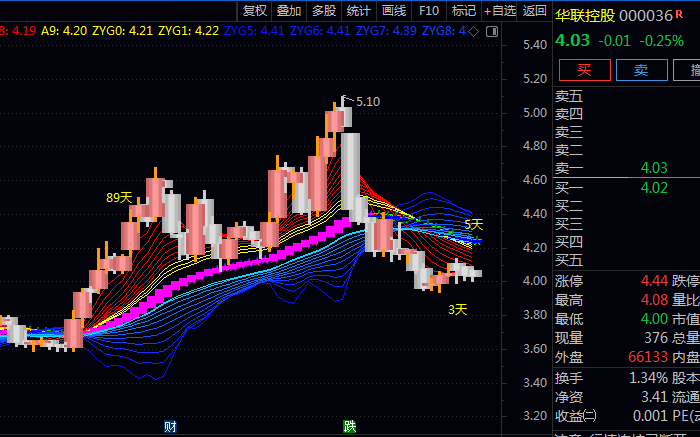This screenshot has width=700, height=437.
Task: Click the ZYG5: 4.41 indicator value
Action: (254, 31)
